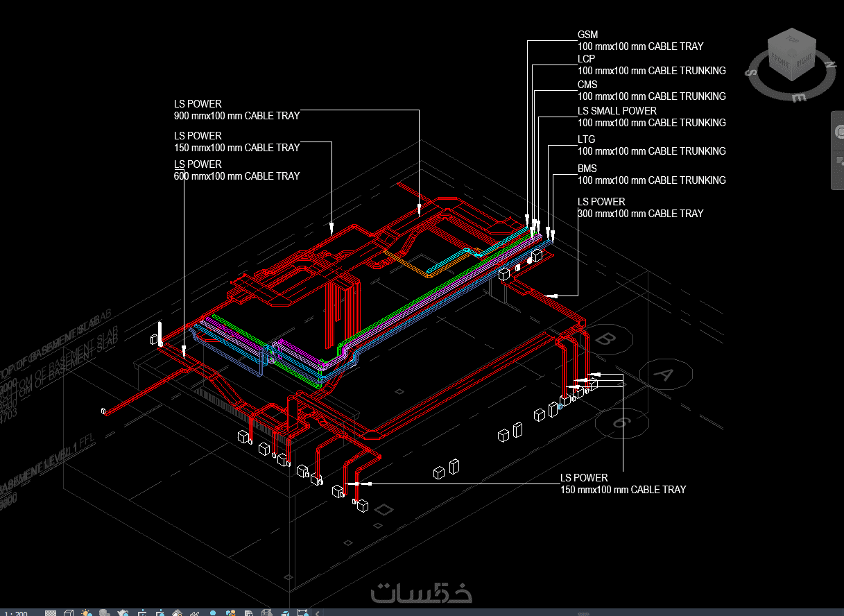
Task: Toggle the Highlight Displacement Sets icon
Action: pyautogui.click(x=285, y=613)
